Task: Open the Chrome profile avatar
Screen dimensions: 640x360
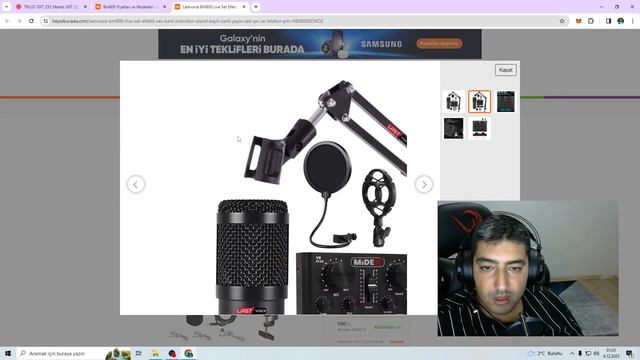Action: (x=620, y=21)
